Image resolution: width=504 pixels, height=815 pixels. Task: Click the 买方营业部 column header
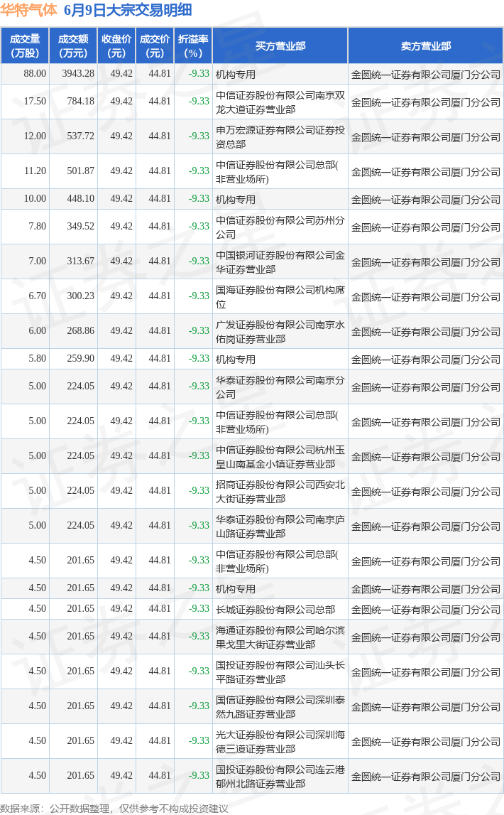tap(280, 45)
